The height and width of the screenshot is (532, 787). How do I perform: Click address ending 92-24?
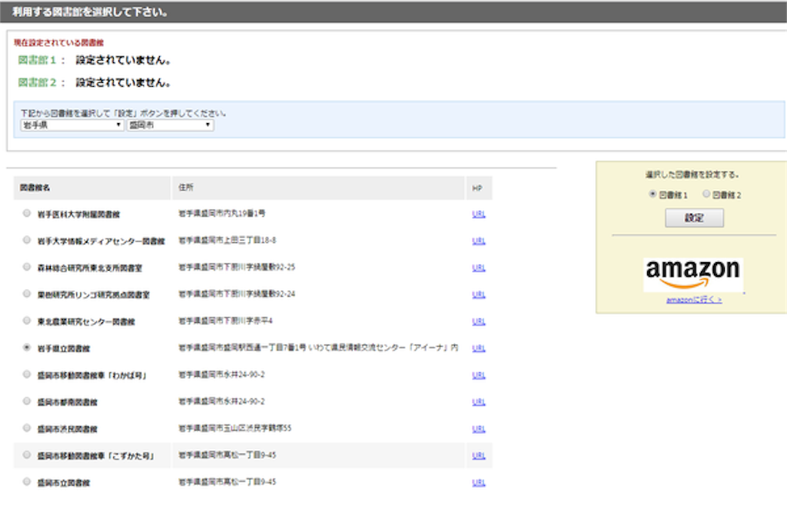[237, 294]
